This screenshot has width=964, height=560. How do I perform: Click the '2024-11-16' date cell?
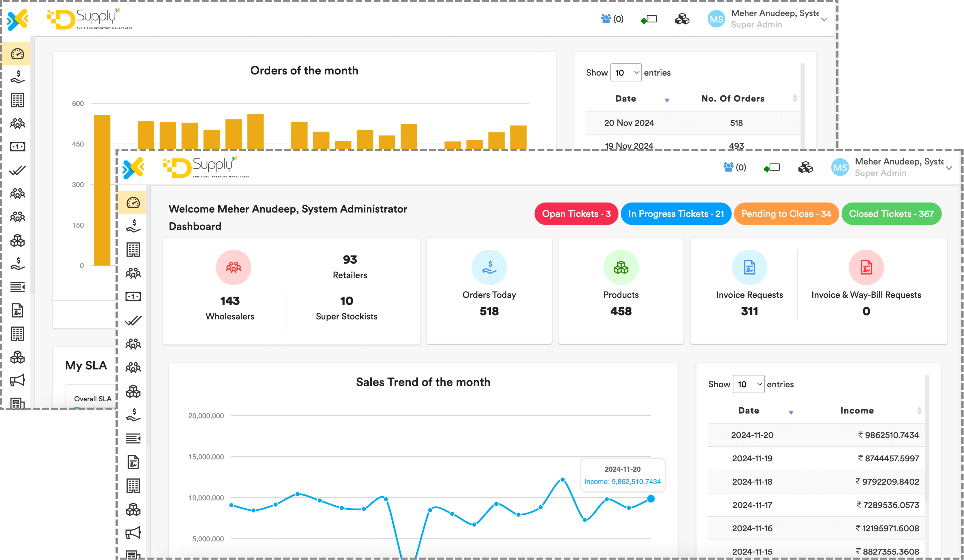tap(752, 528)
